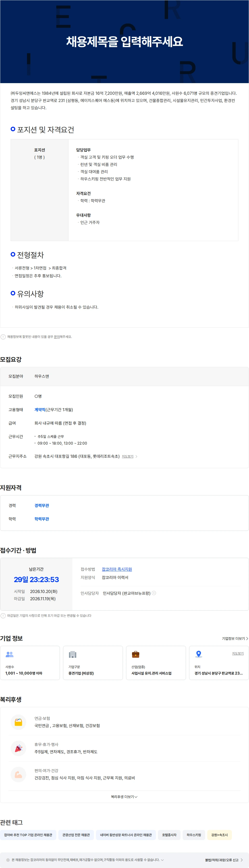The width and height of the screenshot is (249, 868).
Task: Click the remaining time 29일 23:23:53
Action: pyautogui.click(x=36, y=580)
